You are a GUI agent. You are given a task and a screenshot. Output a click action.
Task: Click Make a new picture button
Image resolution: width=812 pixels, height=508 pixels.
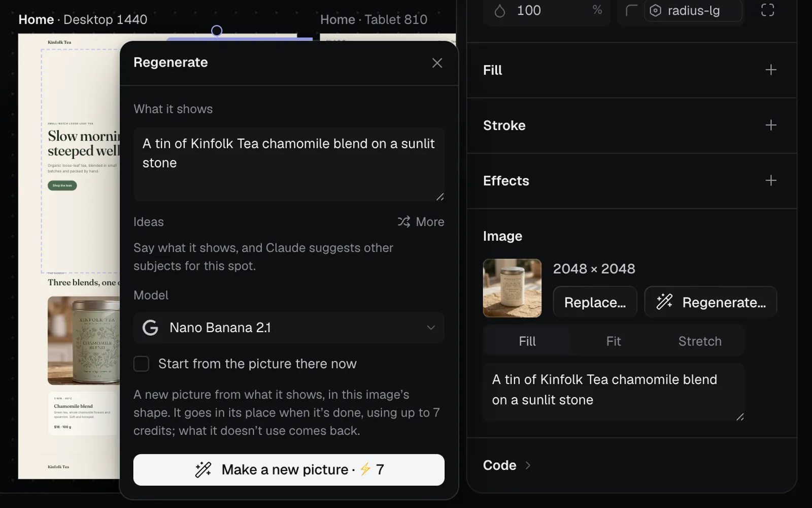point(289,469)
